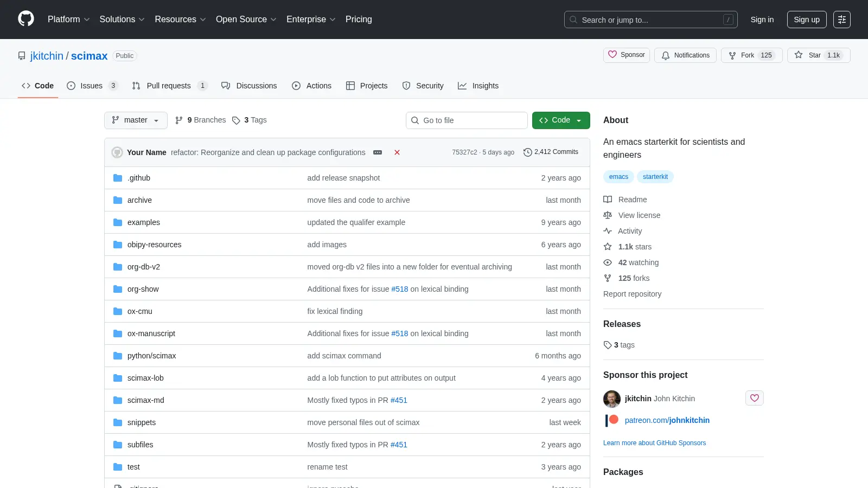View 3 Tags link near branches

click(x=250, y=120)
